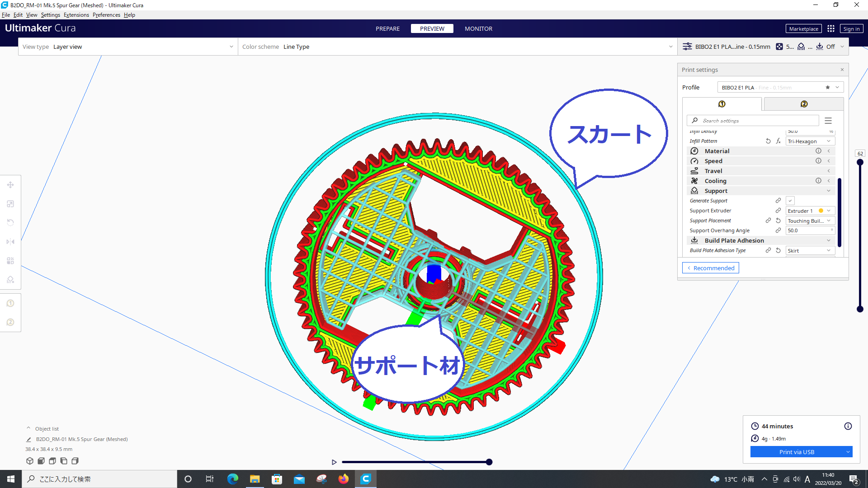Image resolution: width=868 pixels, height=488 pixels.
Task: Enable Support Overhang Angle link icon
Action: (778, 230)
